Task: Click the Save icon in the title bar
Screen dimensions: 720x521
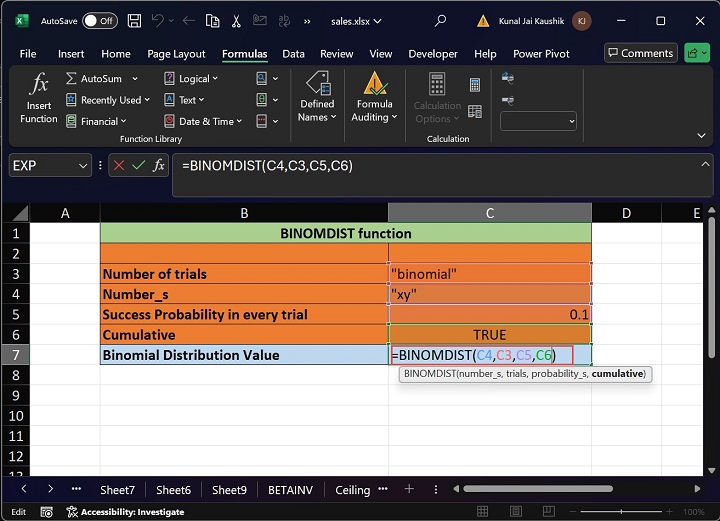Action: point(136,20)
